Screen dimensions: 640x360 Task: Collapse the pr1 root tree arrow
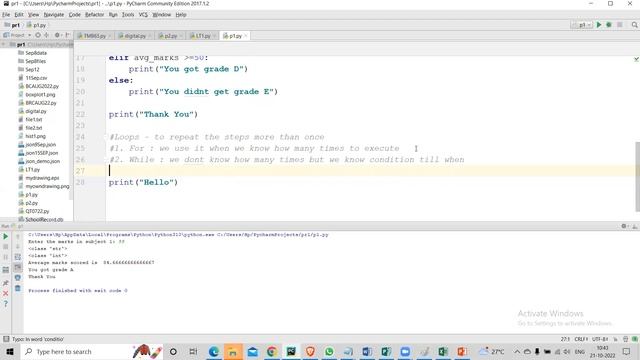click(4, 44)
